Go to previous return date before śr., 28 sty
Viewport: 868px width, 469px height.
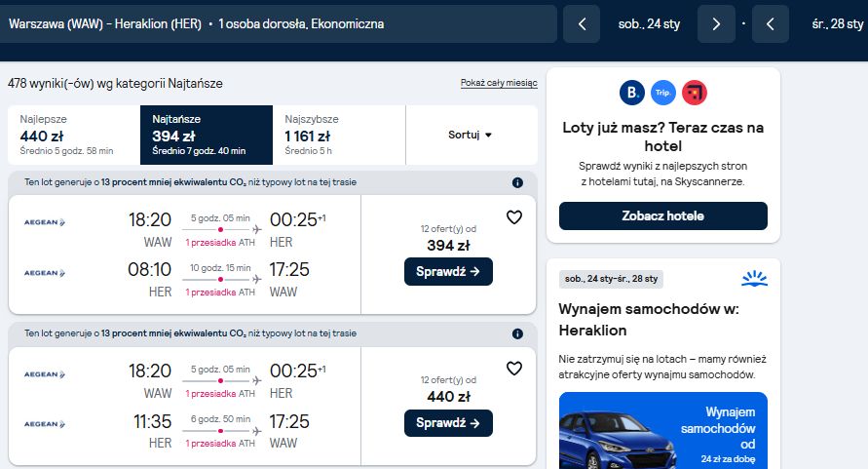pos(770,23)
